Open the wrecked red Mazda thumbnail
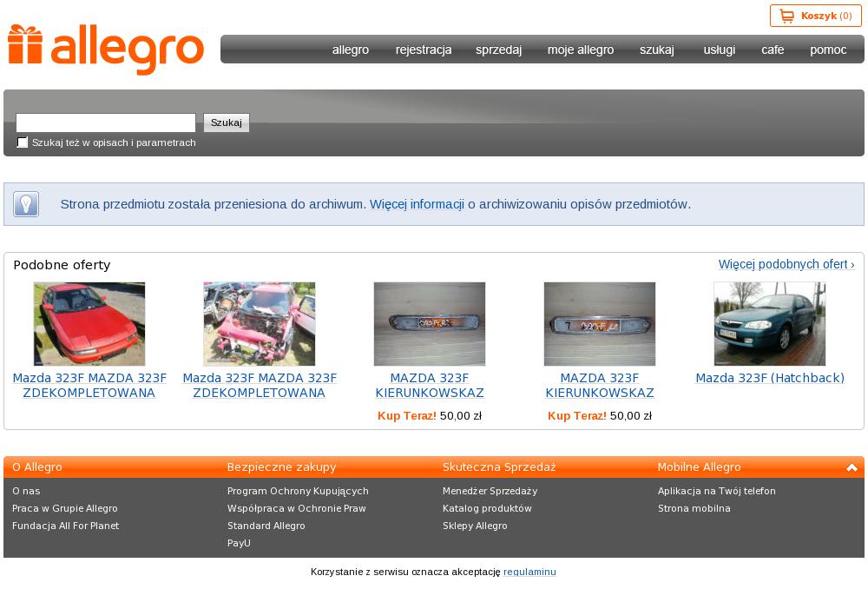This screenshot has height=589, width=868. pos(259,323)
